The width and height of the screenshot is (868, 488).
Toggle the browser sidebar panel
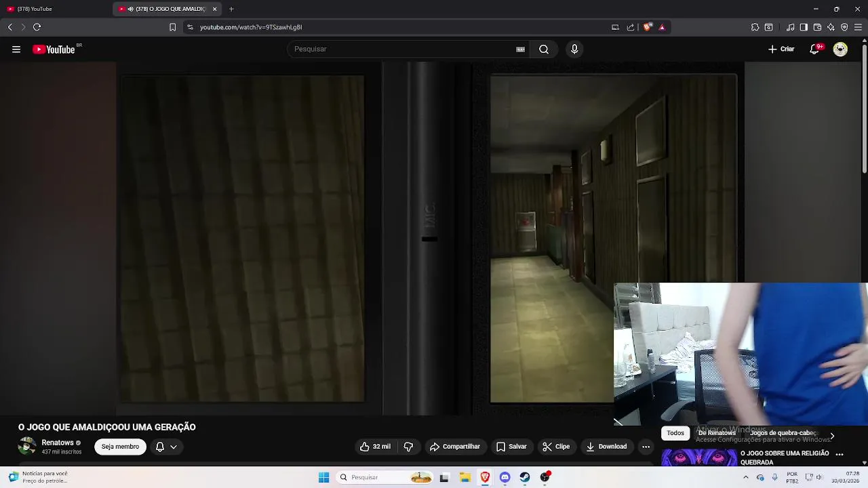(x=804, y=27)
